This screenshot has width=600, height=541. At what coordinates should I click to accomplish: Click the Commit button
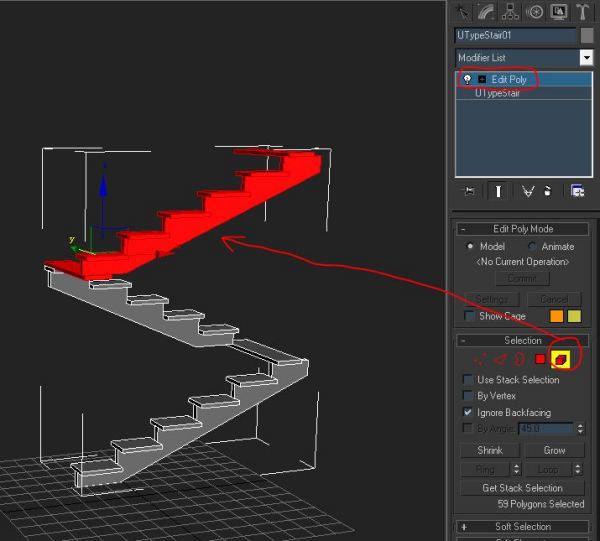[x=522, y=278]
